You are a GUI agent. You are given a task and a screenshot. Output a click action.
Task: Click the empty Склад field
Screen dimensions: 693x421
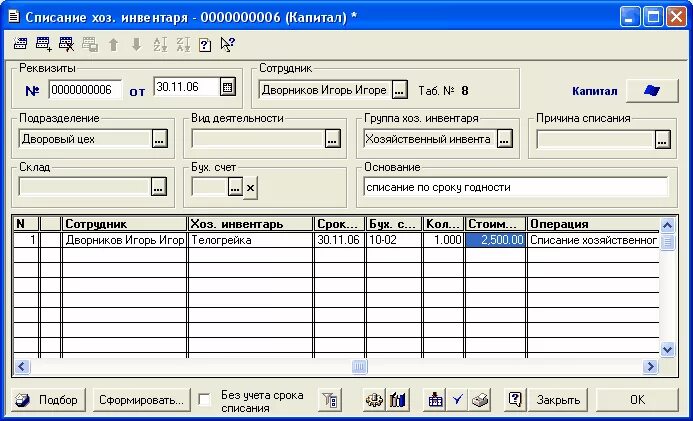point(84,187)
